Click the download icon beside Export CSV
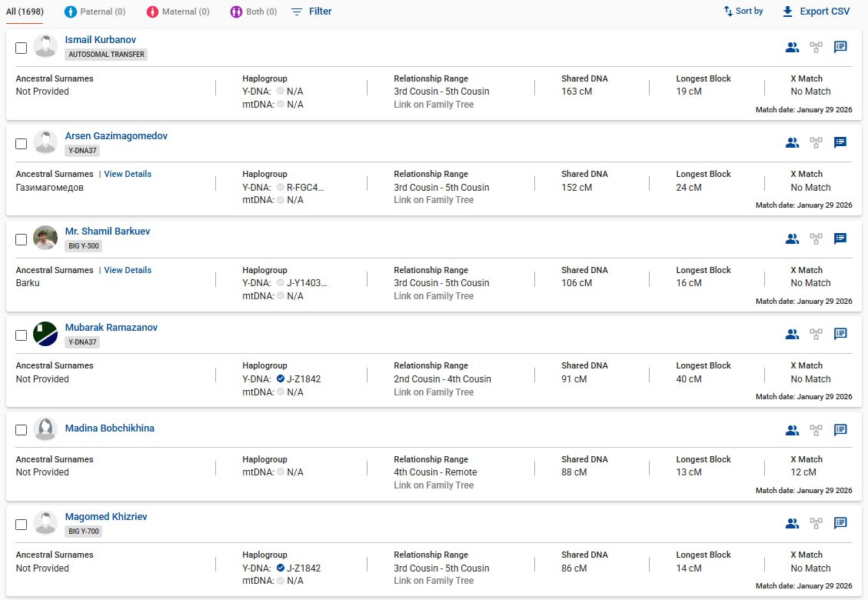This screenshot has height=600, width=868. tap(787, 12)
